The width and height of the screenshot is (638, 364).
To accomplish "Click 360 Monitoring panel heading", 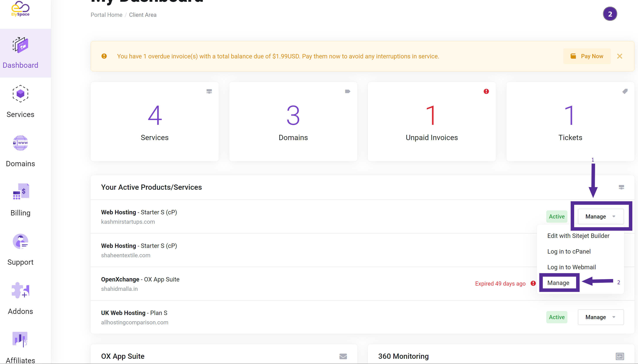I will coord(403,356).
